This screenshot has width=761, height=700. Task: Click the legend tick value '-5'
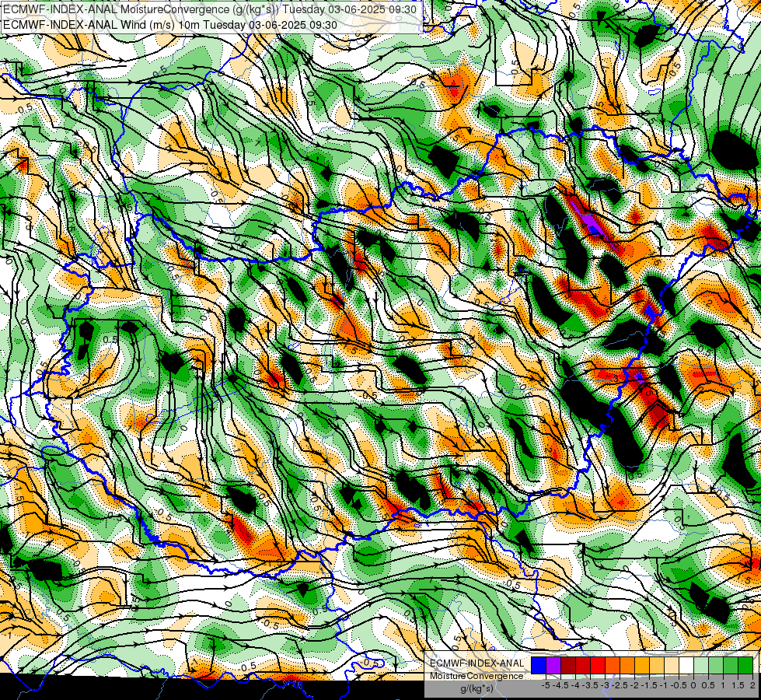[546, 685]
